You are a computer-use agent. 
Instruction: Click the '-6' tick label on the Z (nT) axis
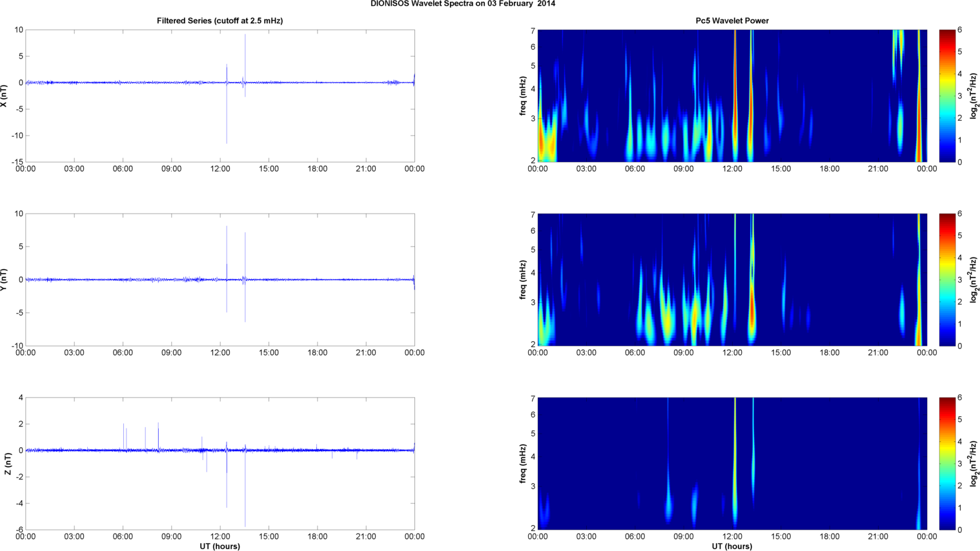(x=19, y=530)
